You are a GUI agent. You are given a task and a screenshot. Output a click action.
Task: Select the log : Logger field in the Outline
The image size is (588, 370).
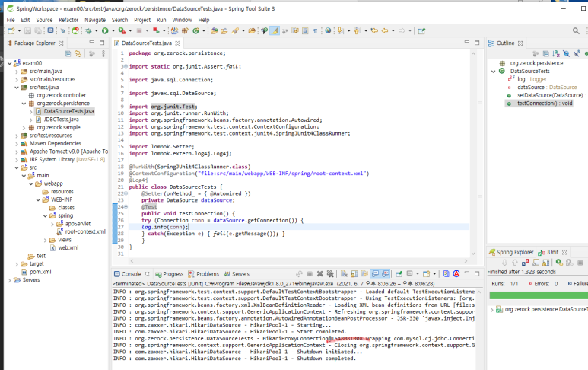(x=532, y=79)
